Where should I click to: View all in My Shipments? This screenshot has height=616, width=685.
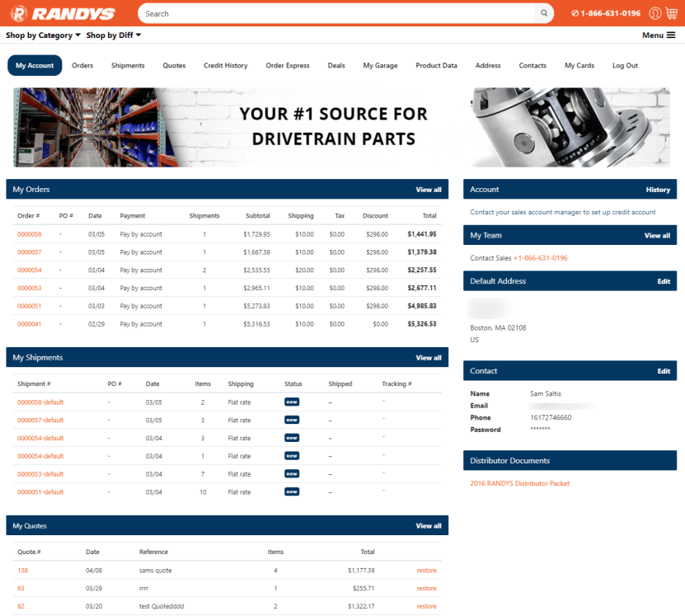(428, 357)
